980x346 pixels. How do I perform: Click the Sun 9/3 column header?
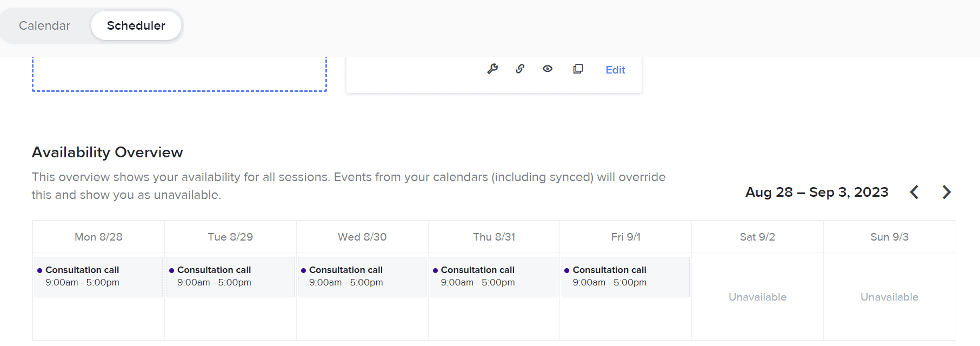tap(889, 237)
